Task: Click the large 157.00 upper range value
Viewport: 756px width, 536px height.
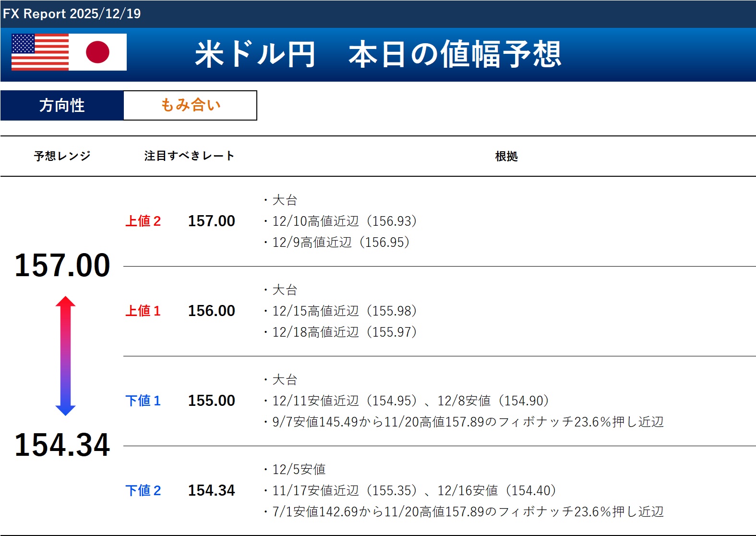Action: click(62, 265)
